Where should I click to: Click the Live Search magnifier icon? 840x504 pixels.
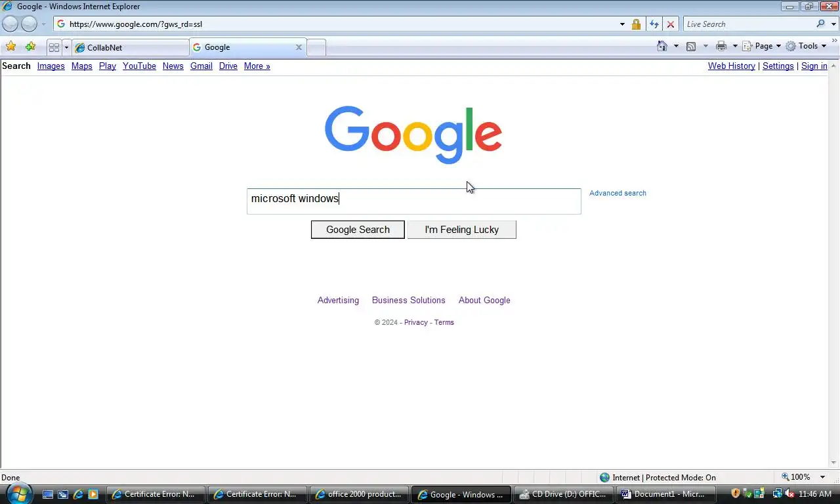pyautogui.click(x=821, y=24)
